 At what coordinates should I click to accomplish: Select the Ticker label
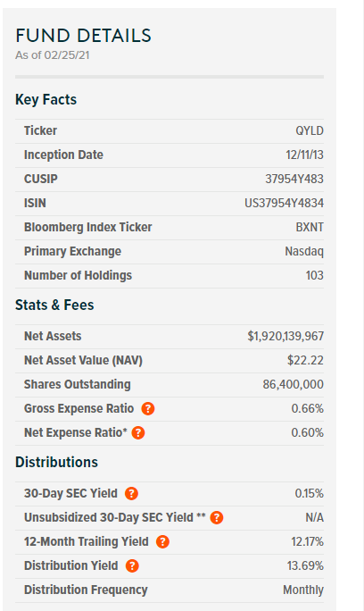(40, 130)
